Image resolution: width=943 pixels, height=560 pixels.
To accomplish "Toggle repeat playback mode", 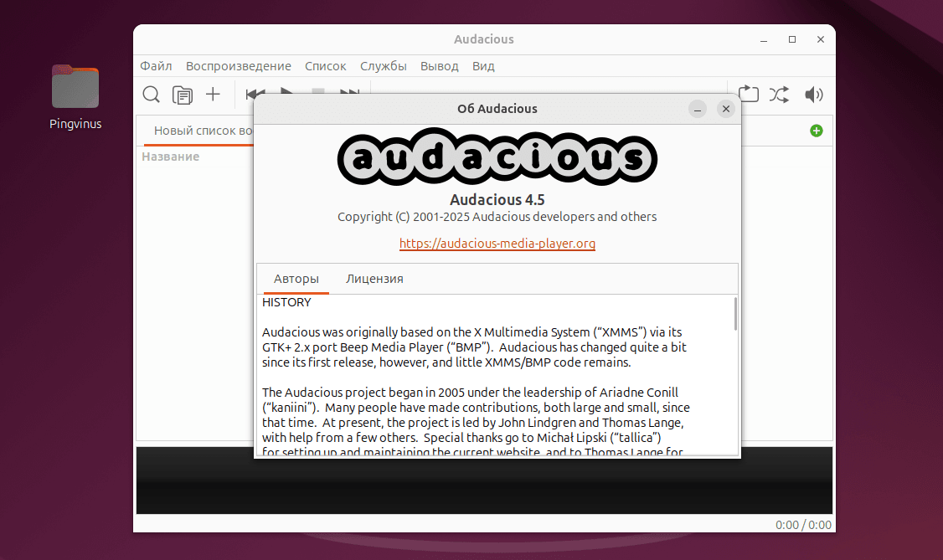I will click(x=749, y=95).
